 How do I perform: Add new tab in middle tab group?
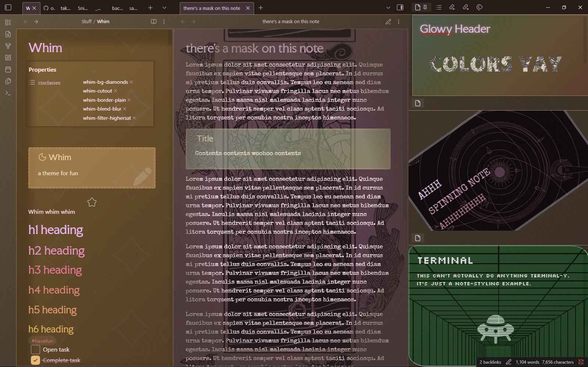tap(261, 8)
